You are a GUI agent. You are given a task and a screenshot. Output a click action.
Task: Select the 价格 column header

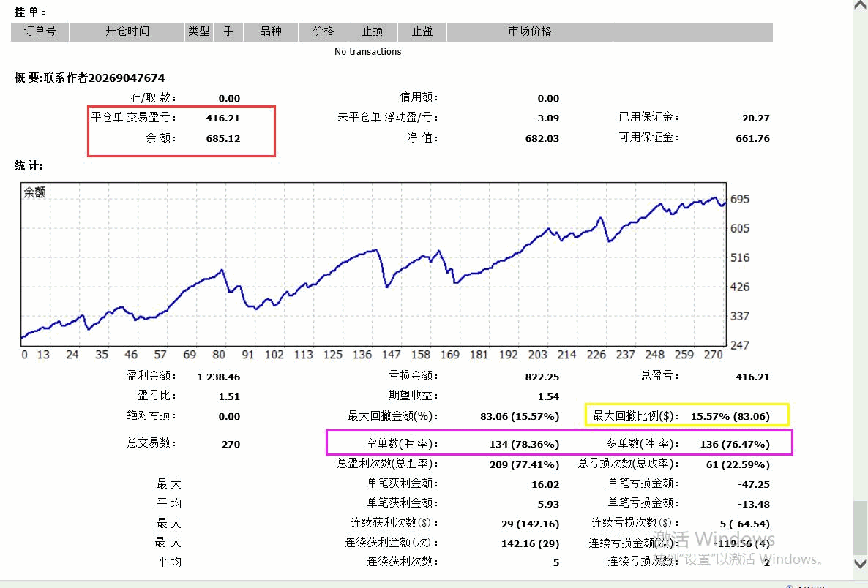[323, 31]
